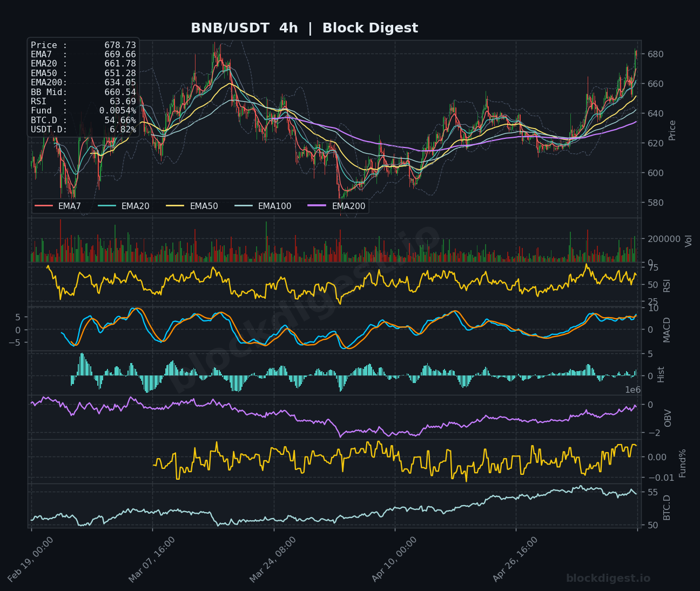Image resolution: width=700 pixels, height=591 pixels.
Task: Click the teal EMA20 legend line swatch
Action: pos(107,206)
